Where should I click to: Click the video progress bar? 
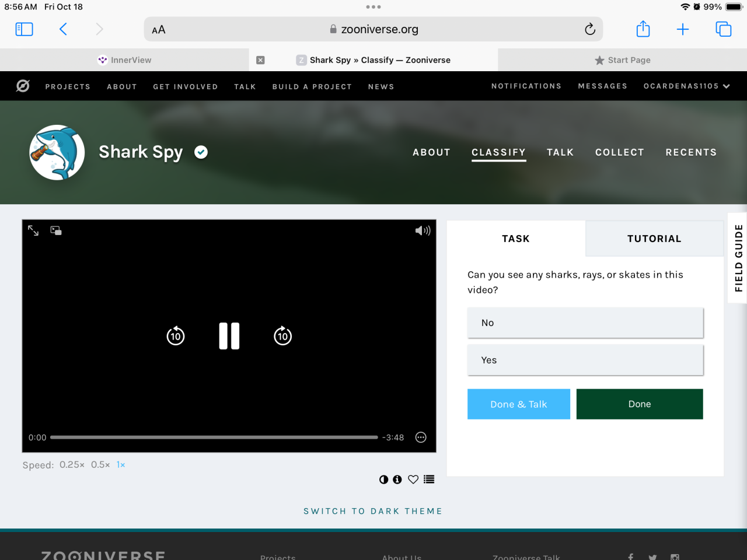(x=214, y=437)
